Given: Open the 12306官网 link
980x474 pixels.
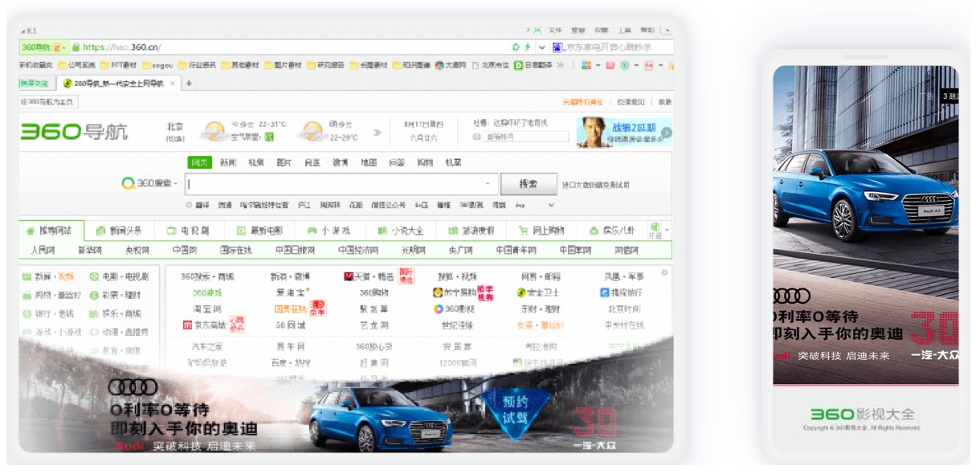Looking at the screenshot, I should 457,363.
